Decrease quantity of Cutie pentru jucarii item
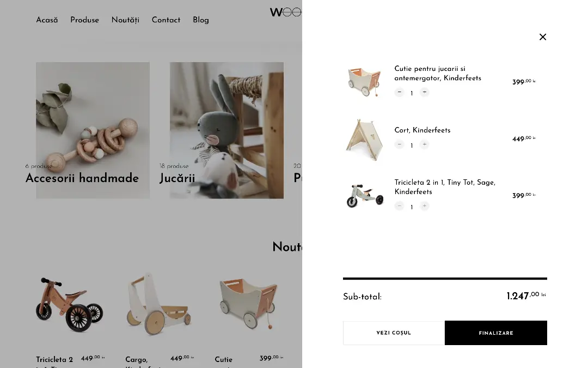The image size is (588, 368). click(x=400, y=92)
